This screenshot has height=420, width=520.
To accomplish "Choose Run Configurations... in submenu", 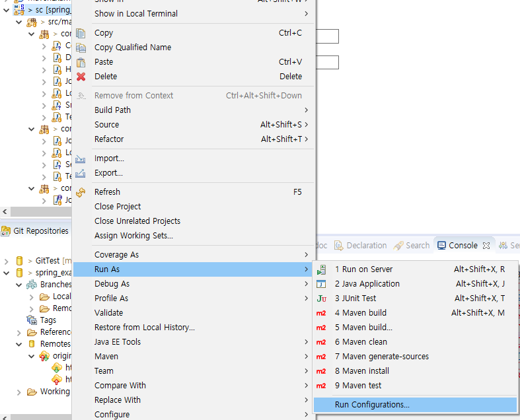I will click(x=415, y=405).
